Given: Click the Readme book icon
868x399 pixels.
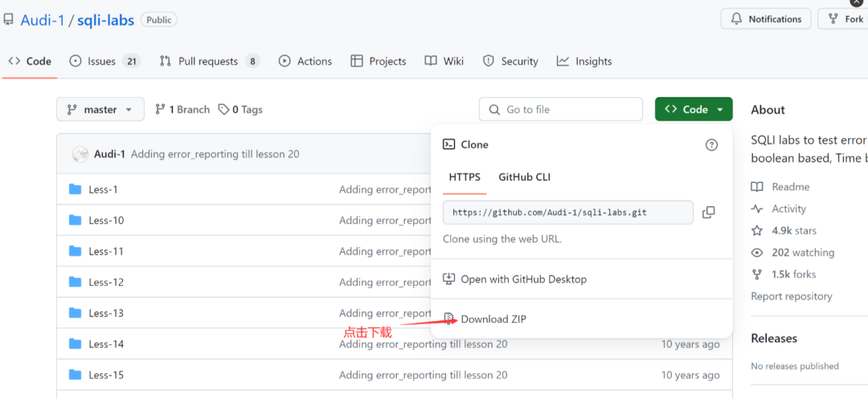Looking at the screenshot, I should coord(757,187).
